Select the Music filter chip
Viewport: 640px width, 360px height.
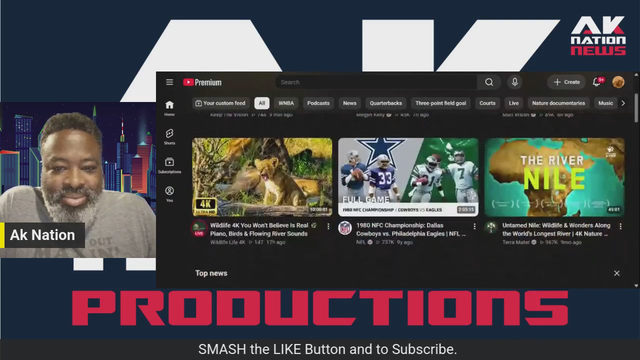(x=605, y=103)
